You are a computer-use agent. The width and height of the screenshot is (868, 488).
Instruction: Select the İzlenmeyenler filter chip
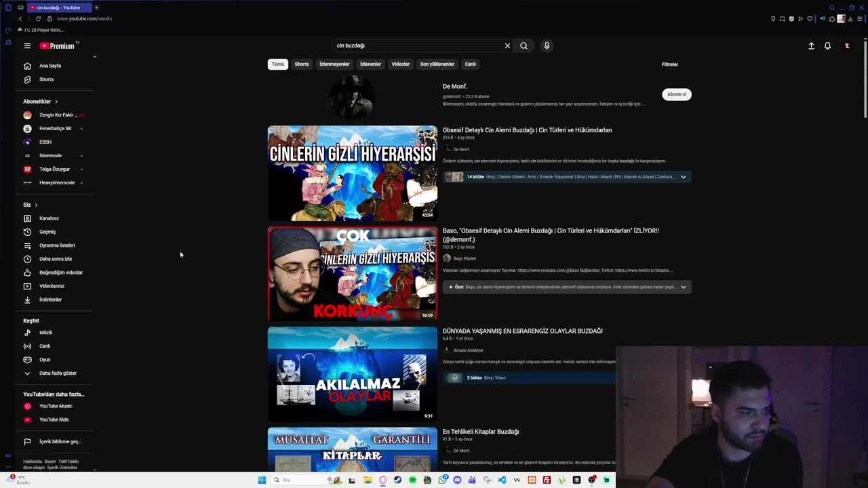tap(334, 64)
